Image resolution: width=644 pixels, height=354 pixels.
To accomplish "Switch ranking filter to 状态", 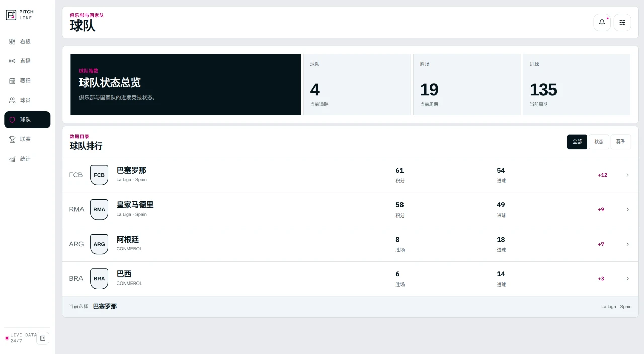I will pos(599,142).
